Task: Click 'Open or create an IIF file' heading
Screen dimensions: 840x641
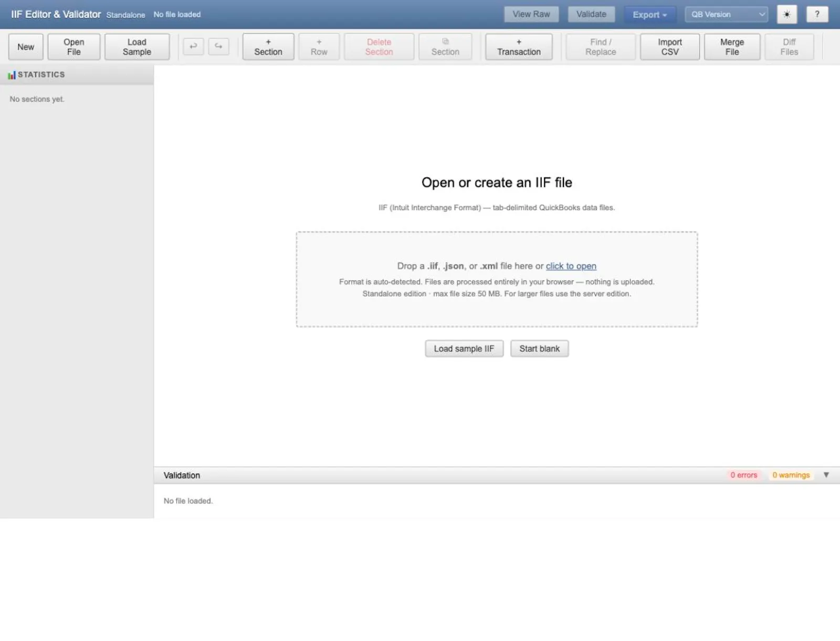Action: click(x=497, y=183)
